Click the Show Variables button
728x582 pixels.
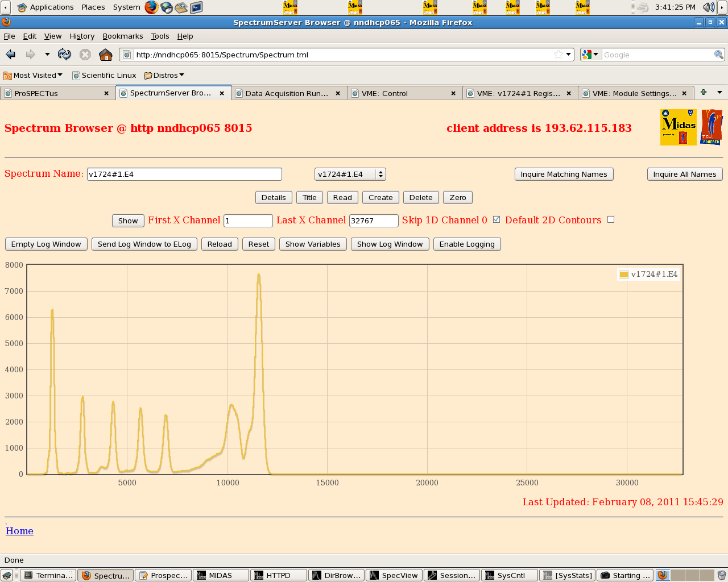tap(313, 244)
